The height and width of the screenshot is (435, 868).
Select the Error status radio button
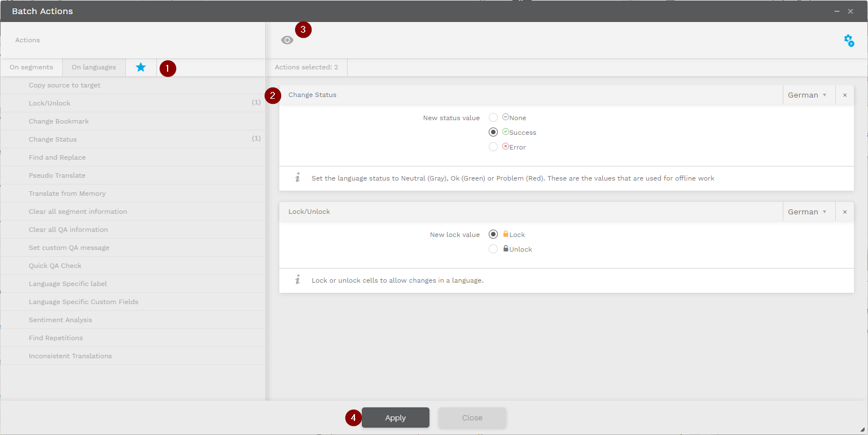point(493,147)
